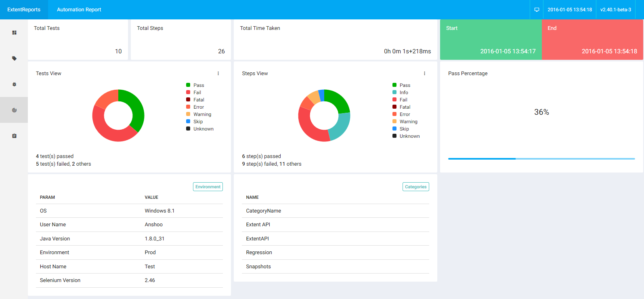Viewport: 644px width, 299px height.
Task: Click the green Start time card
Action: (491, 40)
